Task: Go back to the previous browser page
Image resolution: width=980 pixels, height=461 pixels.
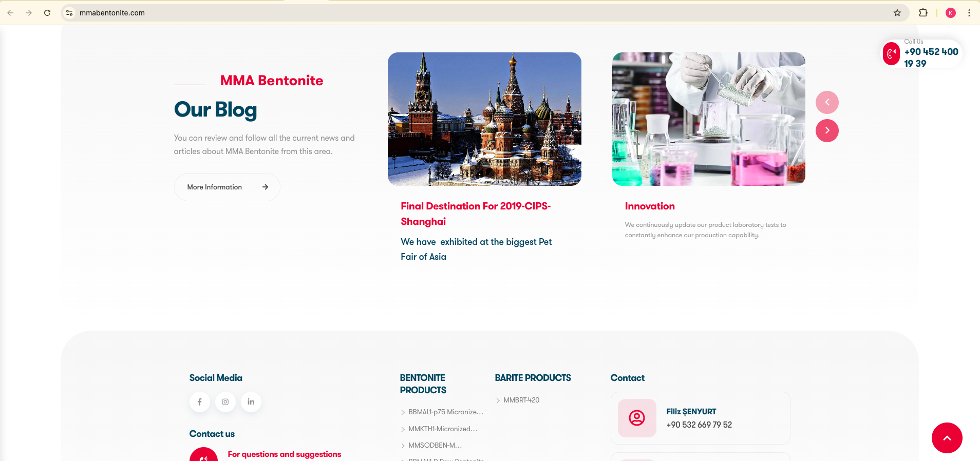Action: pos(10,13)
